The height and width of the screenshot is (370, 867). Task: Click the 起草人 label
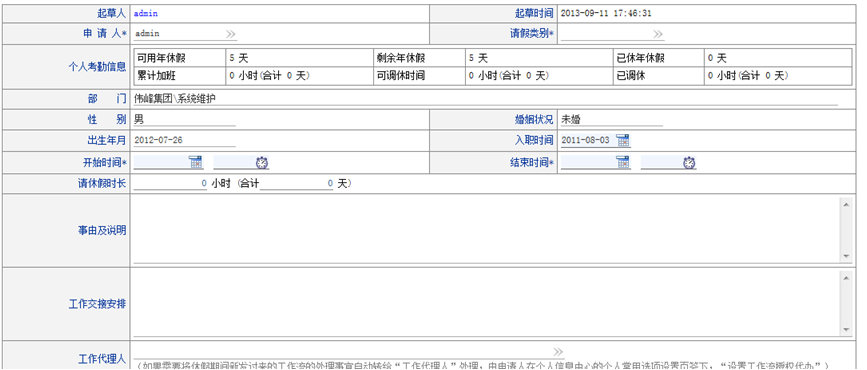[x=113, y=13]
